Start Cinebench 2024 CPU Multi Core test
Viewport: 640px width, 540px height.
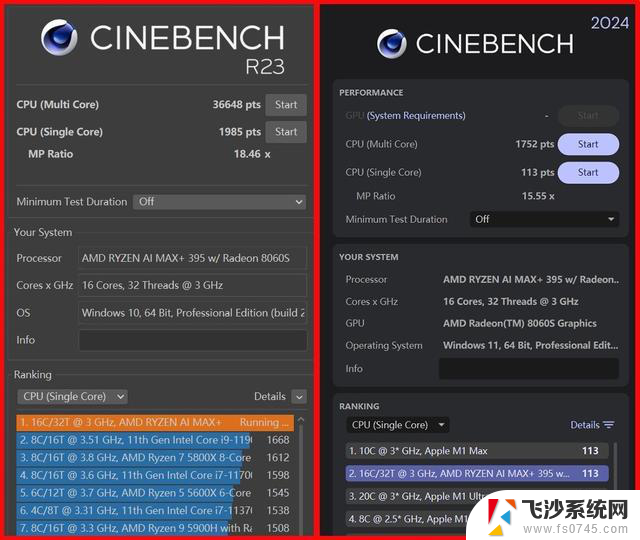pos(588,144)
